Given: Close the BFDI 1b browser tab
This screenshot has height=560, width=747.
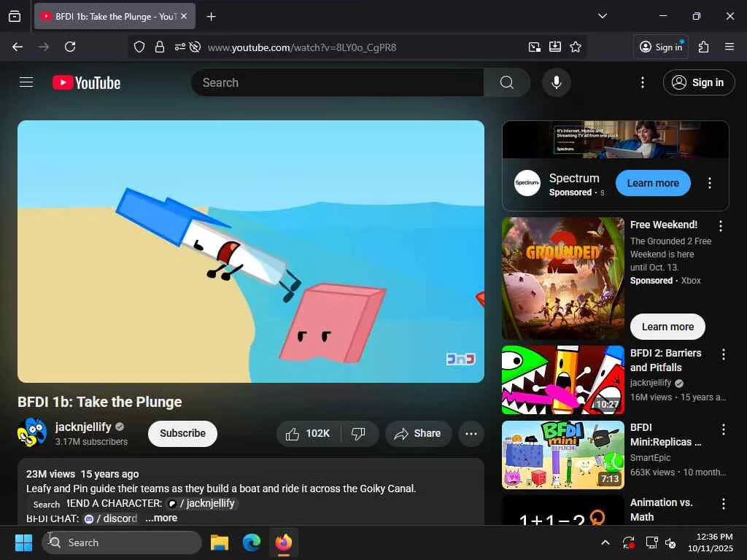Looking at the screenshot, I should (x=184, y=16).
